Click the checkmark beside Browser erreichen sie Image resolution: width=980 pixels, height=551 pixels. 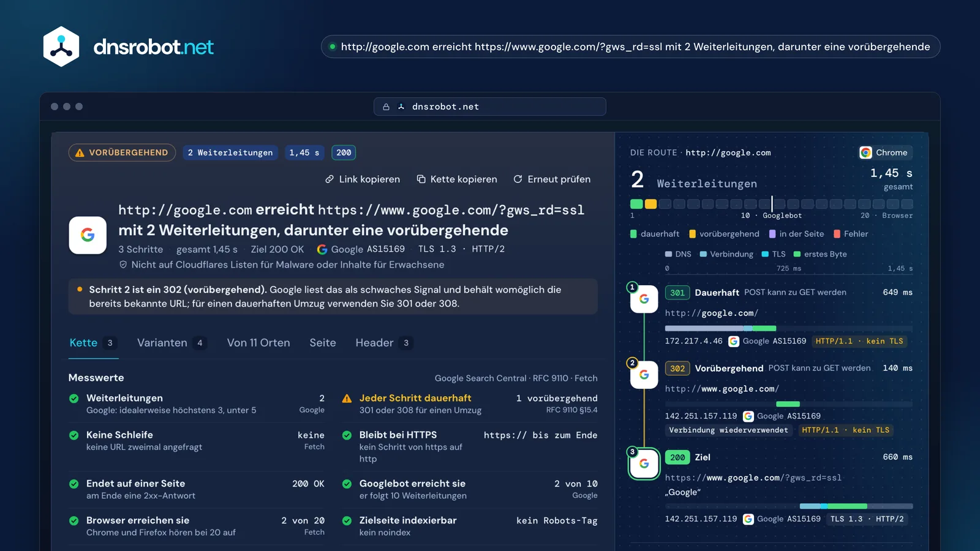[x=74, y=520]
